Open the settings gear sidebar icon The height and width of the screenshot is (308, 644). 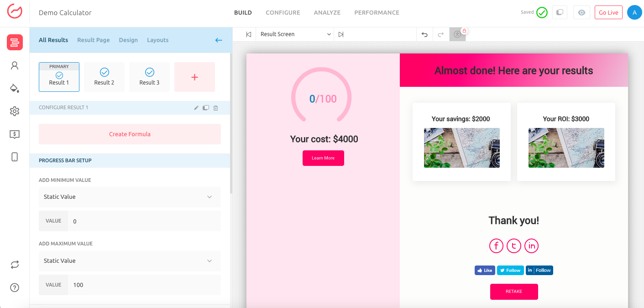click(x=15, y=111)
